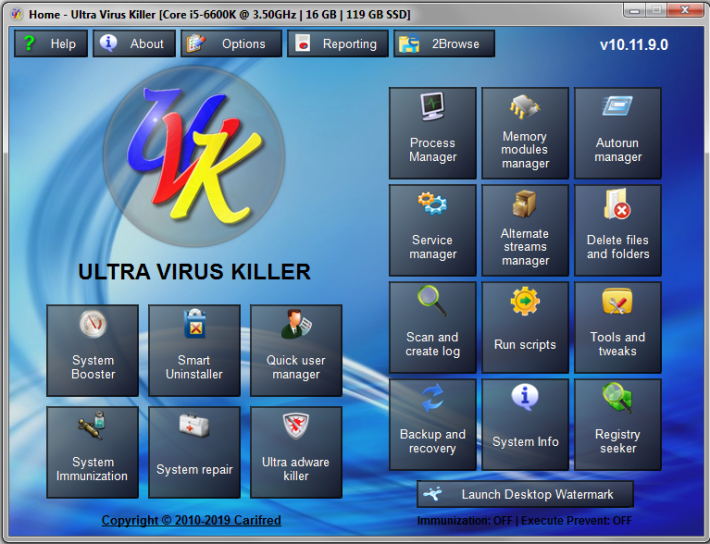Screen dimensions: 710x544
Task: Start Scan and create log
Action: (432, 327)
